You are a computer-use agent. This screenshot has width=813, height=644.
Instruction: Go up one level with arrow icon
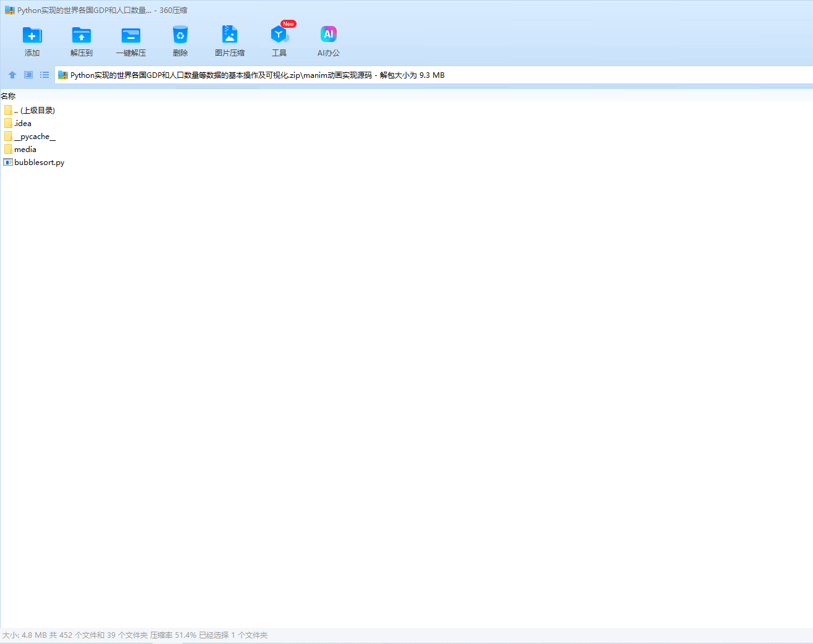[x=12, y=75]
